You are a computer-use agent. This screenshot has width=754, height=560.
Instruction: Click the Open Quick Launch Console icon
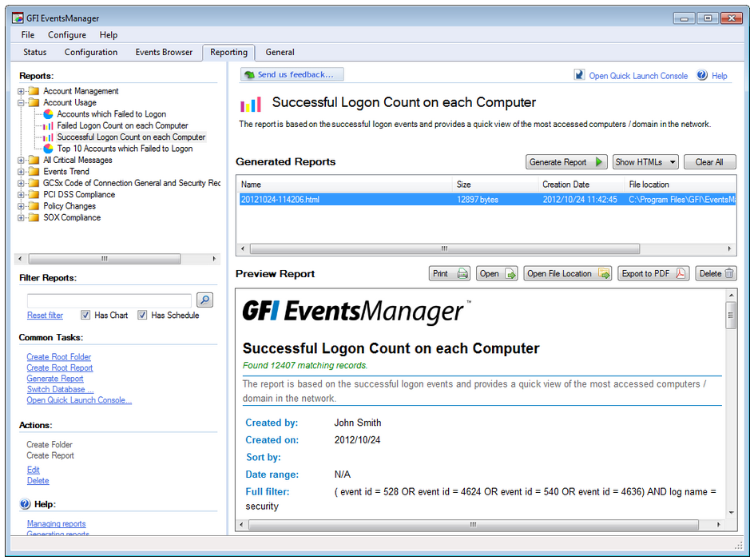[579, 75]
